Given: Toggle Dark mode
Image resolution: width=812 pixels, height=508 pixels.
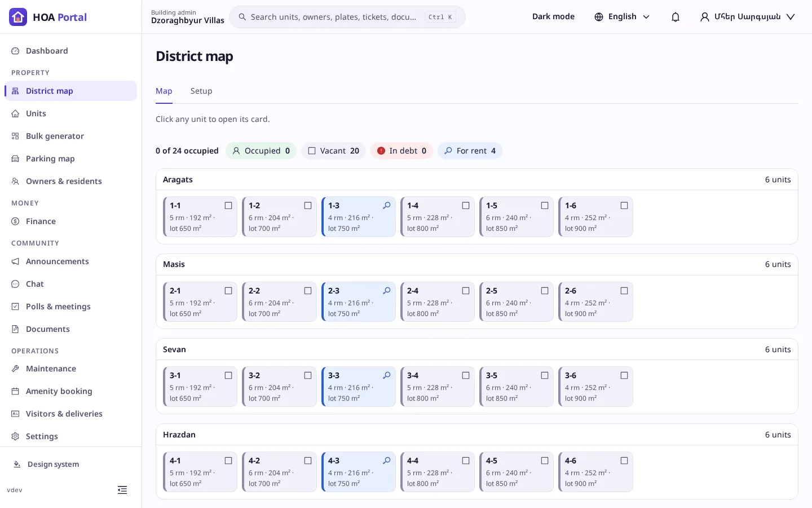Looking at the screenshot, I should [553, 17].
